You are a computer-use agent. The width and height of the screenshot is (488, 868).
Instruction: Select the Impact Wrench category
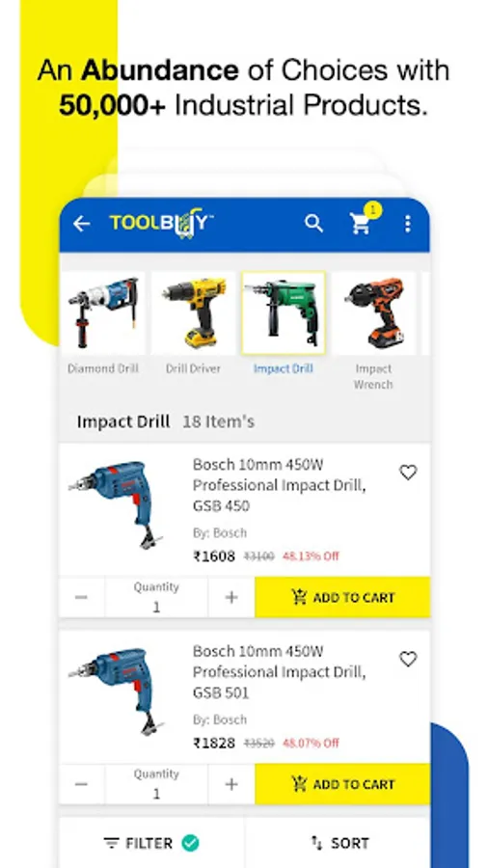[373, 332]
